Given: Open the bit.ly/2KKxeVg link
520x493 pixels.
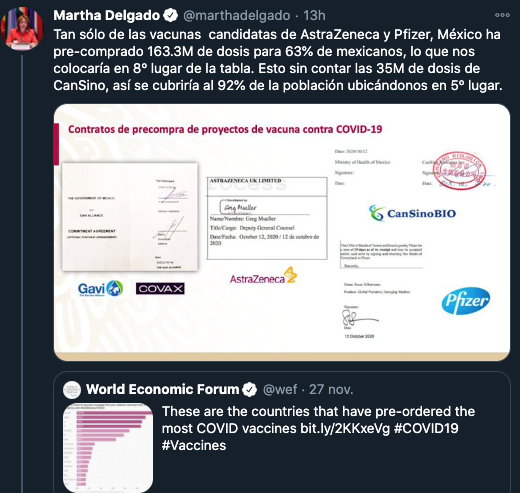Looking at the screenshot, I should (345, 428).
